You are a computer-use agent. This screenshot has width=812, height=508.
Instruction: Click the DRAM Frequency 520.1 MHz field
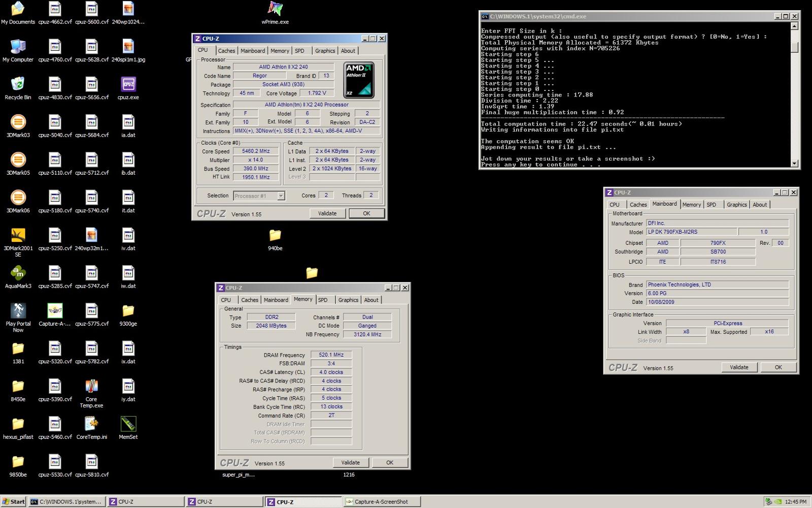tap(331, 355)
